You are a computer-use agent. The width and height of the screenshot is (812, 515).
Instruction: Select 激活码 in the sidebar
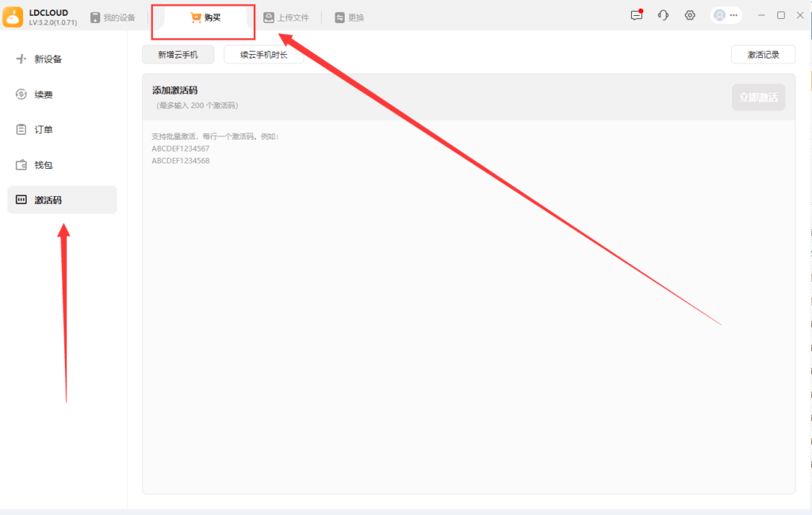pyautogui.click(x=62, y=200)
